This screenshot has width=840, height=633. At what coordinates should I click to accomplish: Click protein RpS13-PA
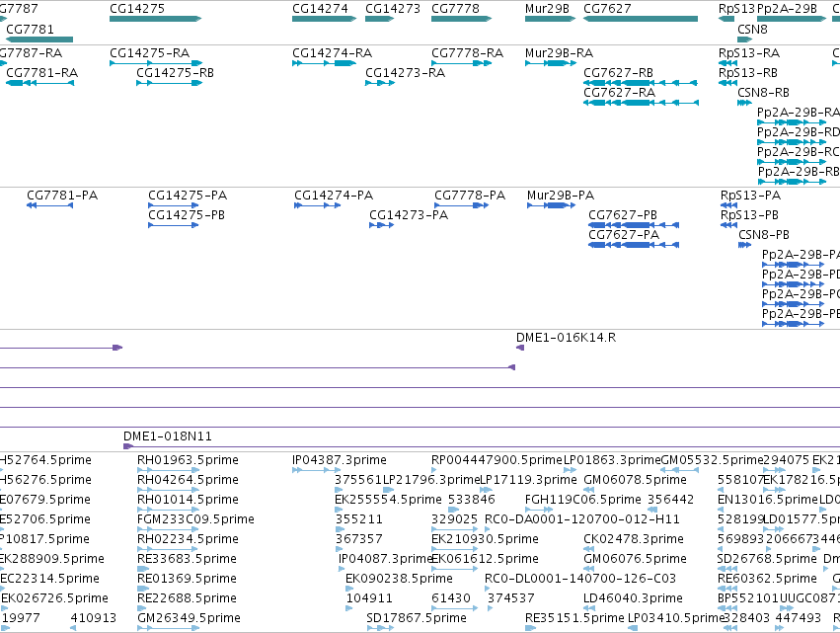750,196
